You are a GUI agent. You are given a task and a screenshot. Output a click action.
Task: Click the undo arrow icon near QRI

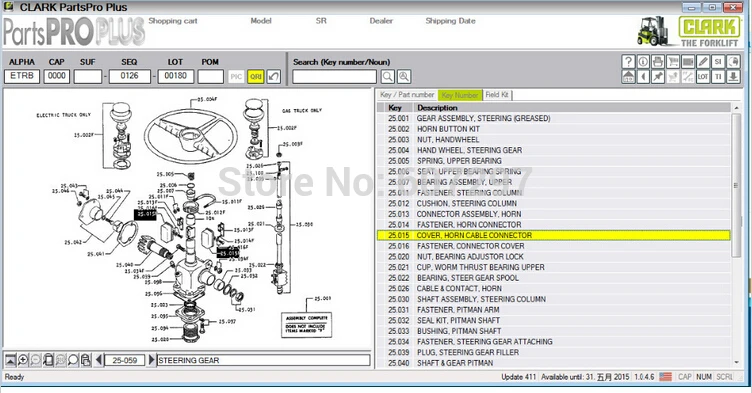[274, 77]
